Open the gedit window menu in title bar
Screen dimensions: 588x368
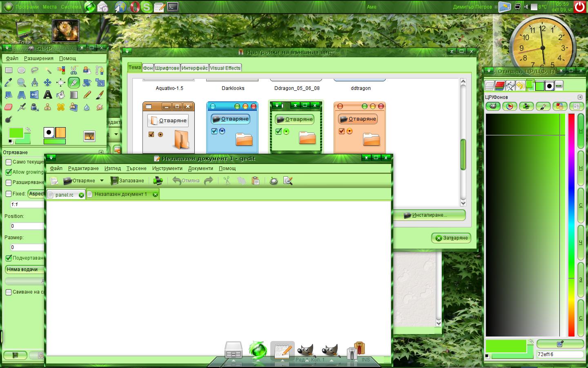pyautogui.click(x=51, y=157)
